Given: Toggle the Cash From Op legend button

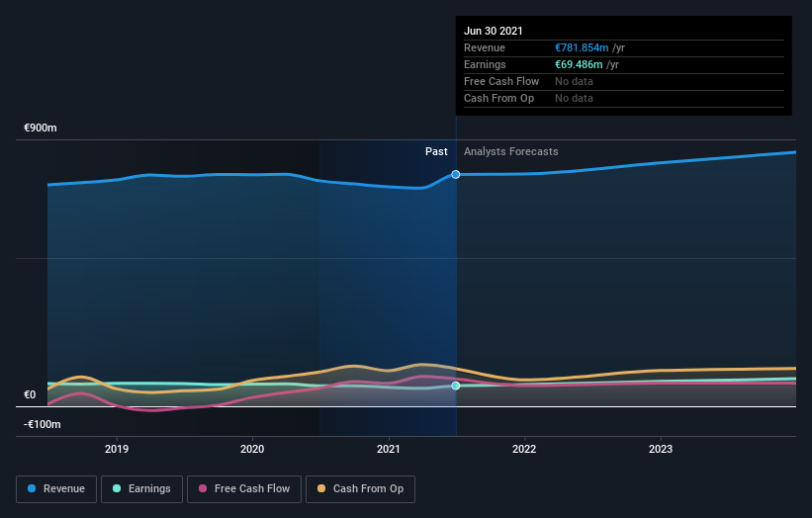Looking at the screenshot, I should [x=360, y=489].
